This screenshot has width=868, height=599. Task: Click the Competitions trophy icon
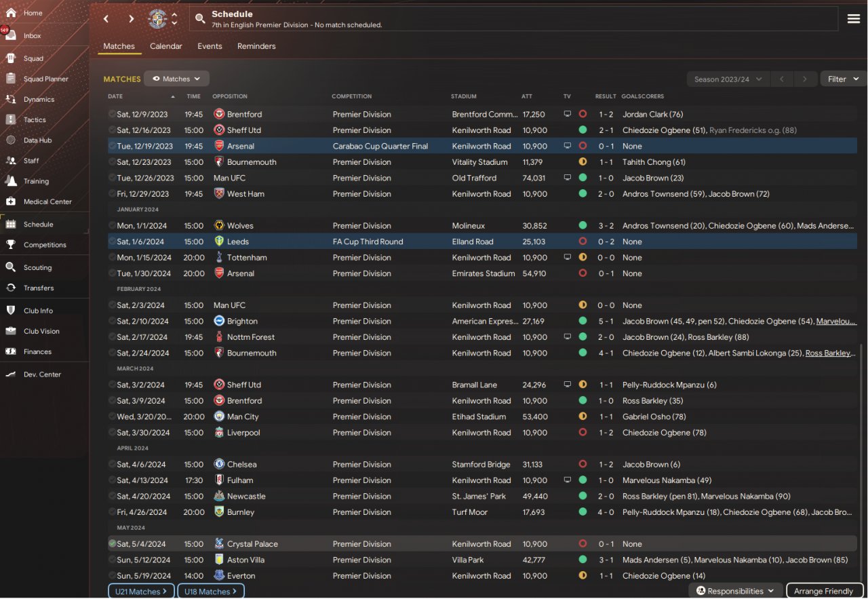pyautogui.click(x=11, y=245)
